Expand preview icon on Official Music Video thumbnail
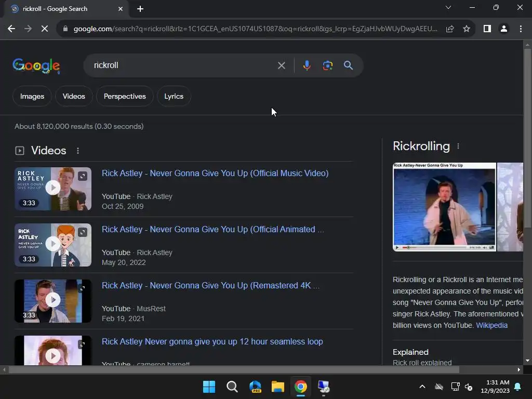The image size is (532, 399). click(x=83, y=176)
